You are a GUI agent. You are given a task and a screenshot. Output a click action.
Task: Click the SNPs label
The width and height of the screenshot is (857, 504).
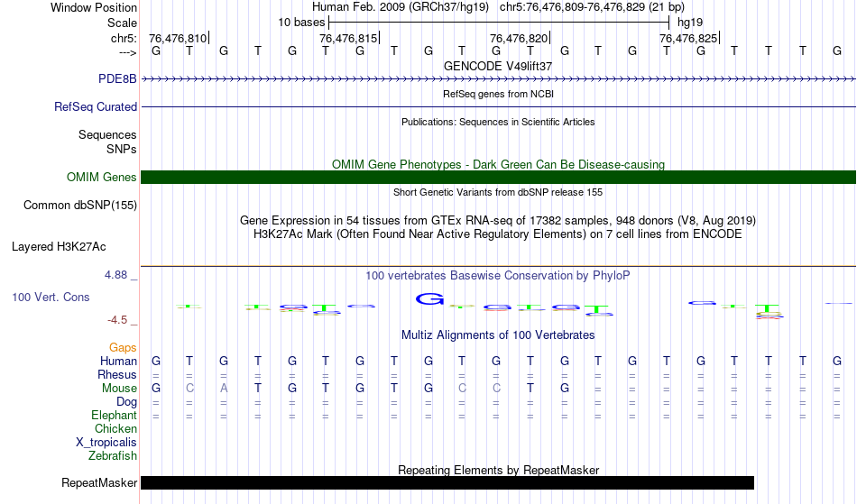pos(122,149)
